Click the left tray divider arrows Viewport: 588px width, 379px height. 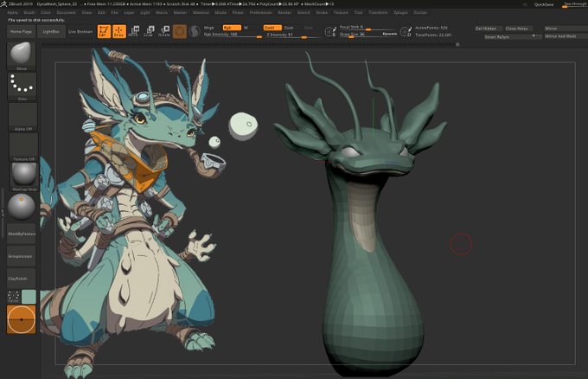point(3,213)
